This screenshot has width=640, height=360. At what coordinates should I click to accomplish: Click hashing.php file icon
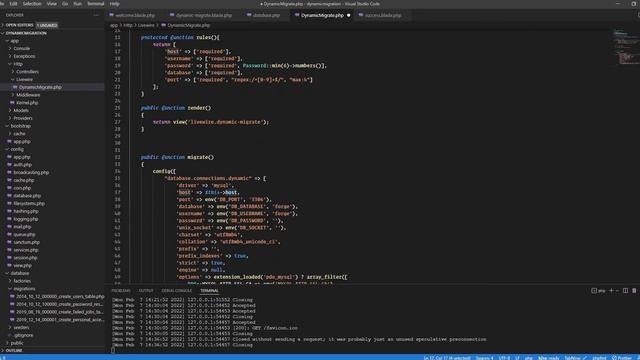[x=9, y=211]
